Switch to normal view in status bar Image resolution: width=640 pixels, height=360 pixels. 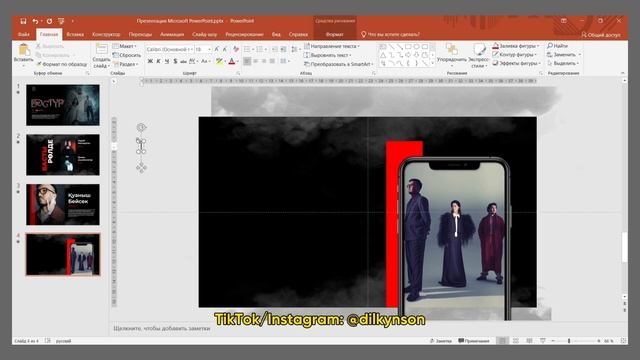pos(502,341)
